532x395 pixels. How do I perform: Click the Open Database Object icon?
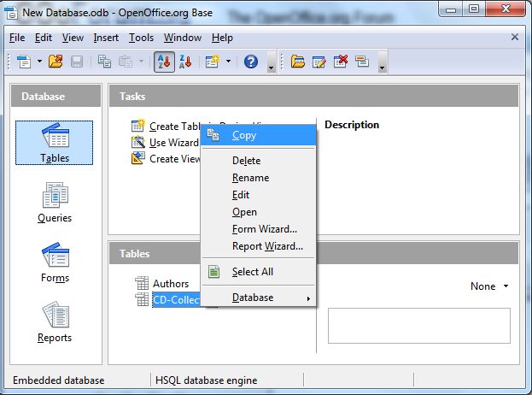[298, 62]
